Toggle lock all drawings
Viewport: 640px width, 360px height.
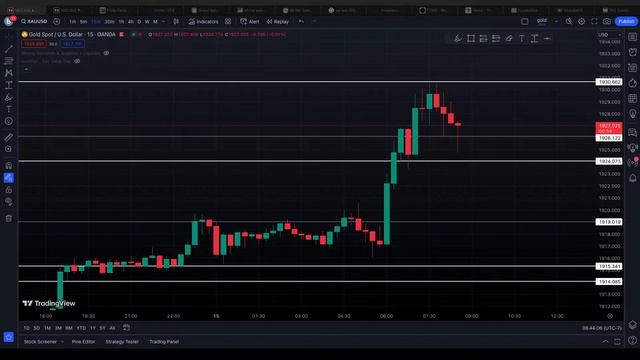pos(9,190)
